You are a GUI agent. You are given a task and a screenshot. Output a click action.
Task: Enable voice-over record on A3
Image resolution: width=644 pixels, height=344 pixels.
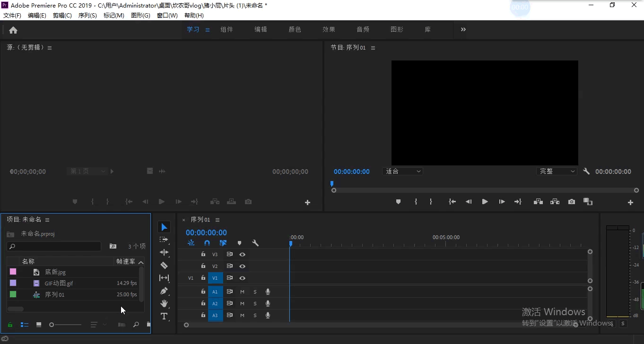[268, 315]
